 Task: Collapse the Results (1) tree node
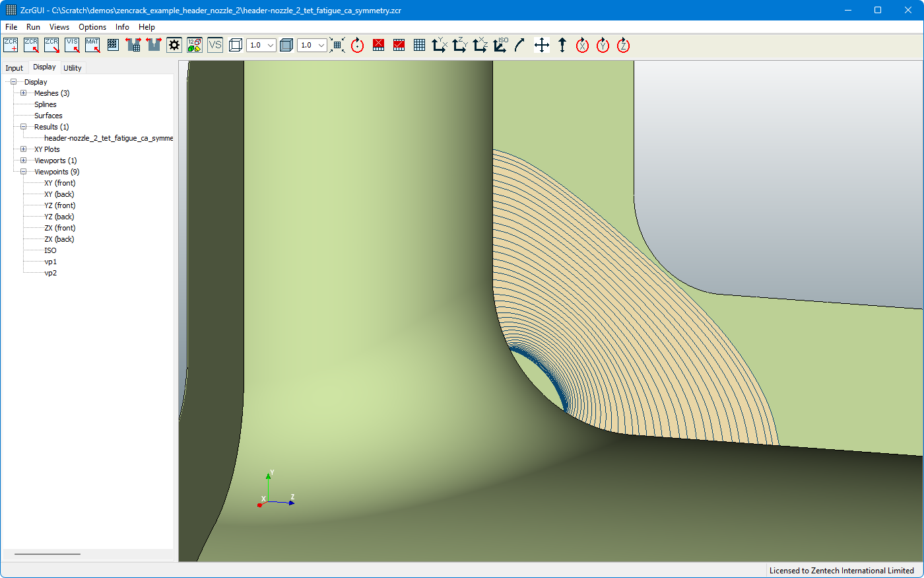click(x=23, y=127)
